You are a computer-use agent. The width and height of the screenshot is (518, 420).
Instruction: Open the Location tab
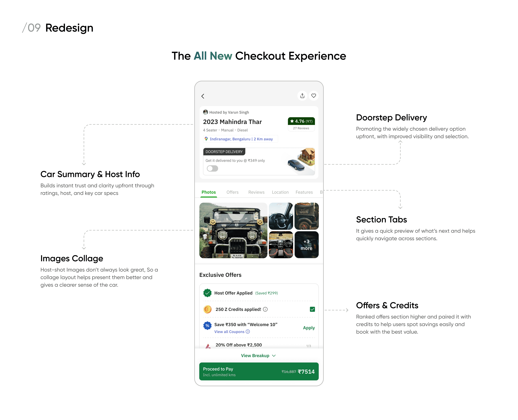280,192
